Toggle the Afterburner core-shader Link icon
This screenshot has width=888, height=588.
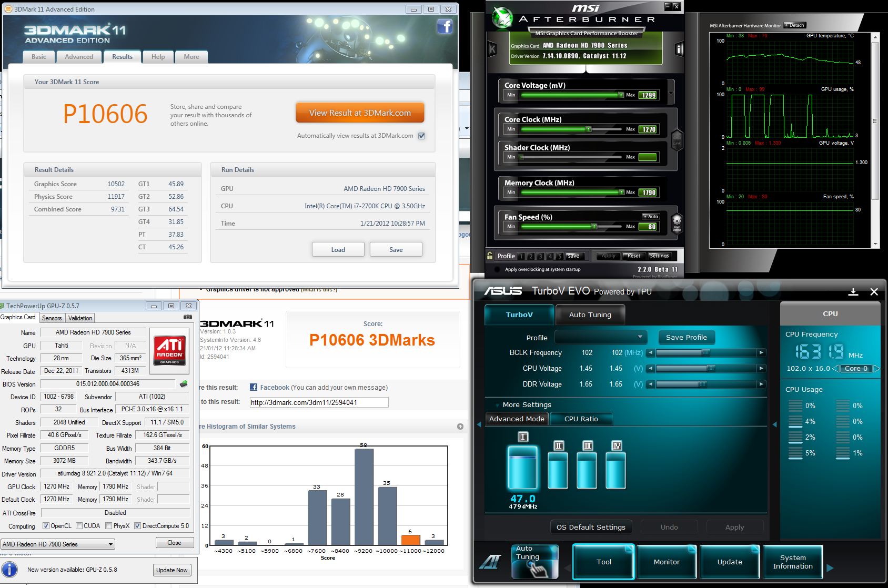(x=677, y=140)
